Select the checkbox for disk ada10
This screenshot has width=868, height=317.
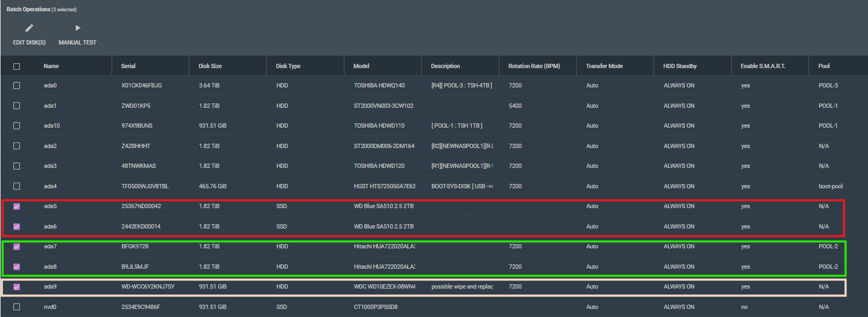(17, 126)
